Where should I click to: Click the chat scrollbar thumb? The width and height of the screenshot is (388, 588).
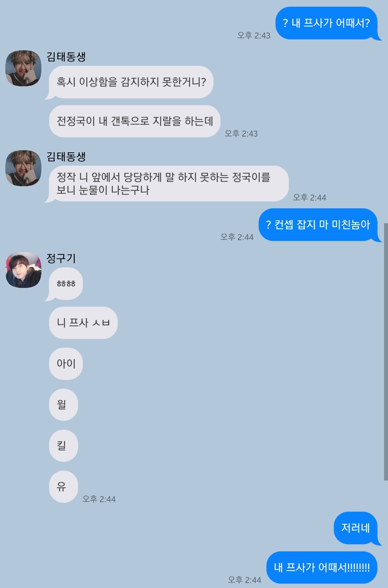(x=386, y=352)
